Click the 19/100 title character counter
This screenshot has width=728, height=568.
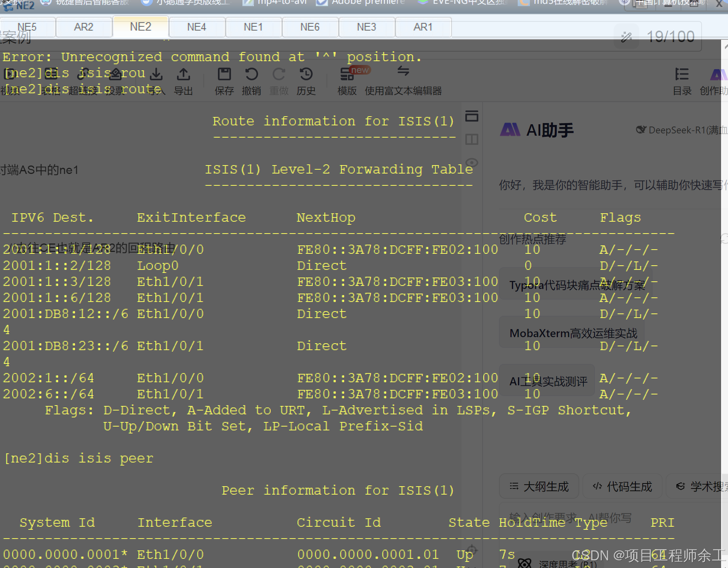(x=670, y=37)
